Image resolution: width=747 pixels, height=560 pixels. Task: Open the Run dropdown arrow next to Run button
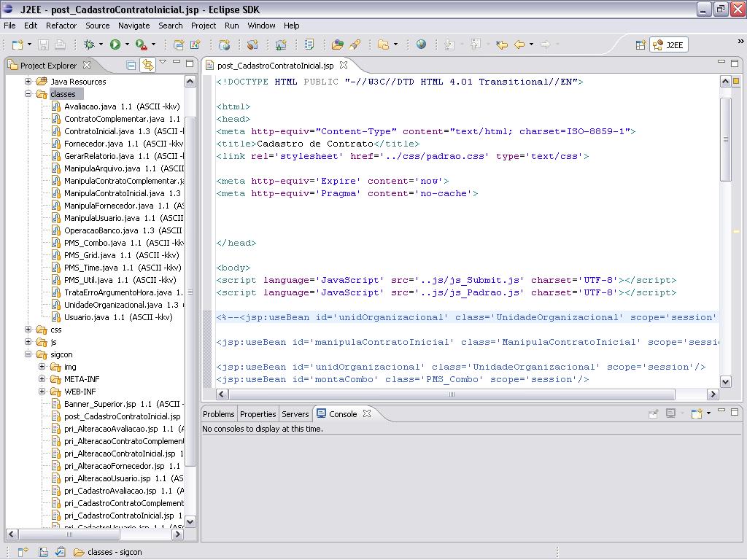click(x=127, y=45)
